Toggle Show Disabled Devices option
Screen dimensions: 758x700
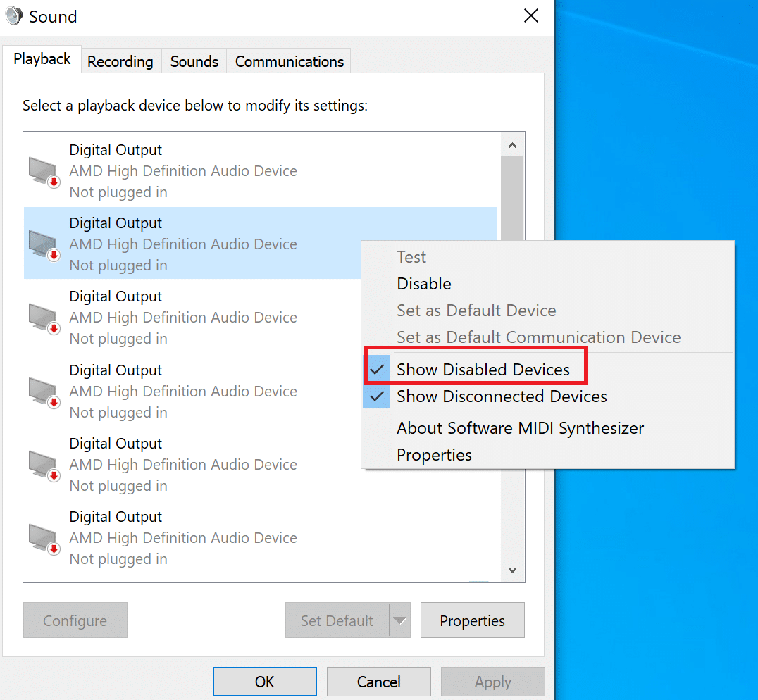coord(483,370)
